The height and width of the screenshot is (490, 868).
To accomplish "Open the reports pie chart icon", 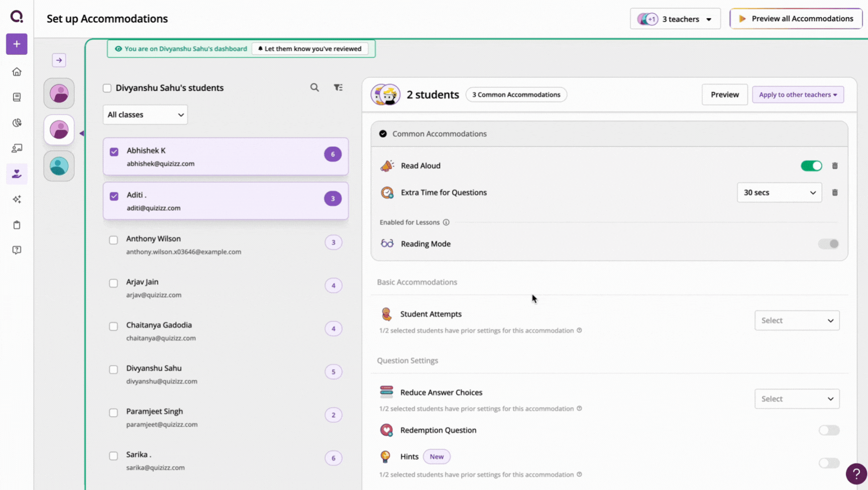I will [17, 123].
